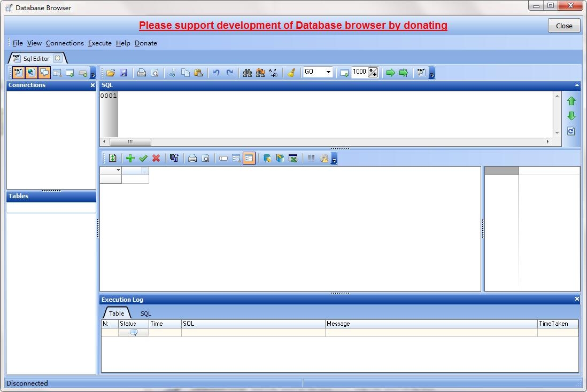Click the SQL page icon after green arrows

[421, 73]
